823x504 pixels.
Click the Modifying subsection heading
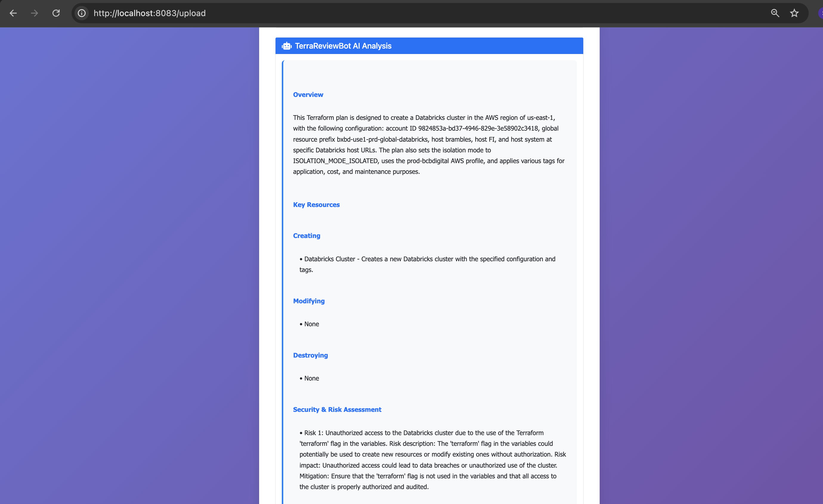tap(309, 301)
